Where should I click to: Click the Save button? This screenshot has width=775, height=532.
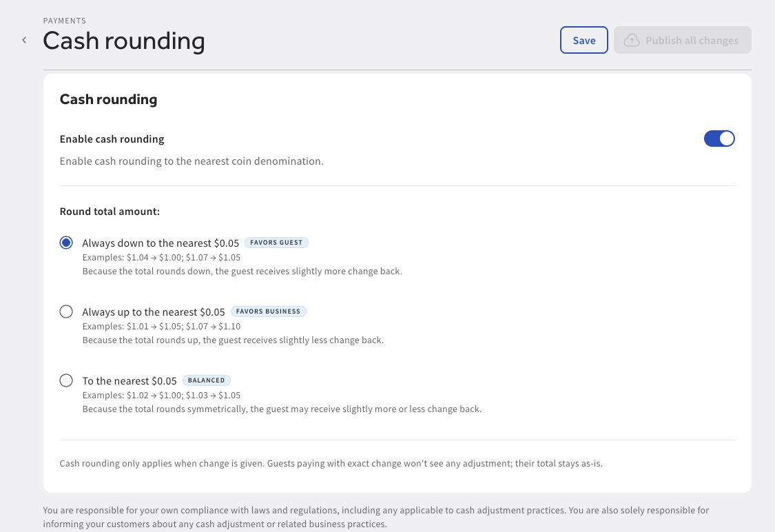click(x=583, y=40)
